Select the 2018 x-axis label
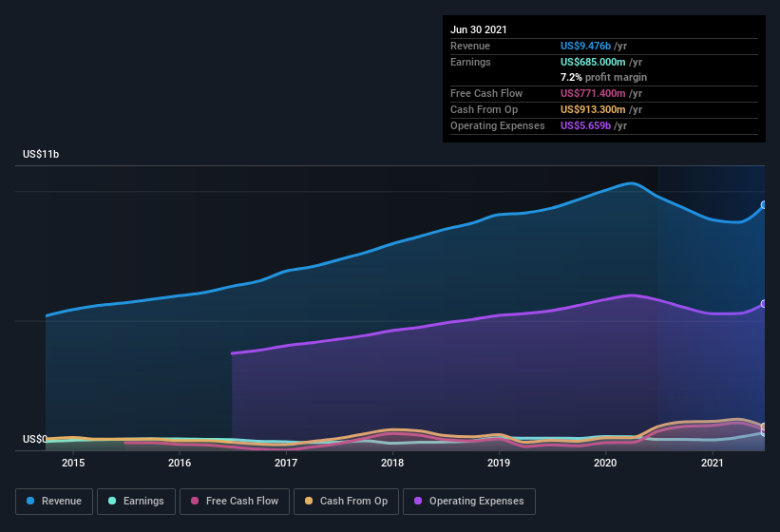Screen dimensions: 780x532 (392, 463)
